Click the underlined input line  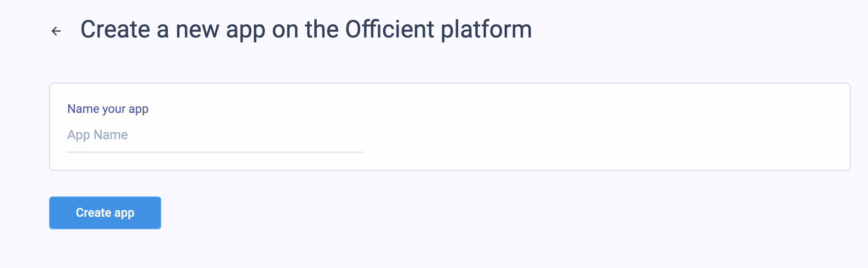coord(215,152)
